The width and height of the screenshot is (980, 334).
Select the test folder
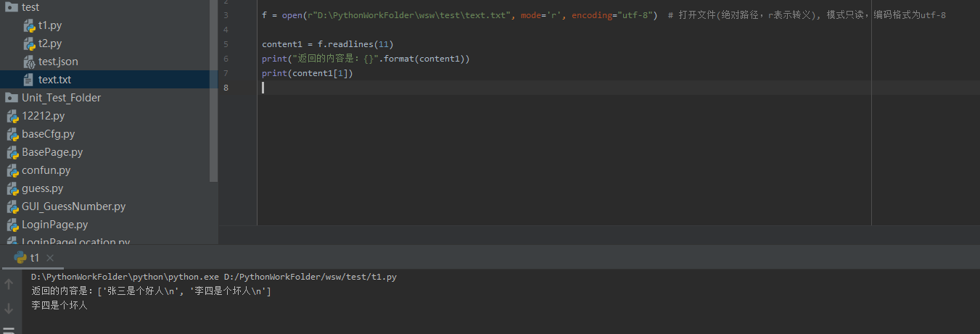(x=30, y=7)
